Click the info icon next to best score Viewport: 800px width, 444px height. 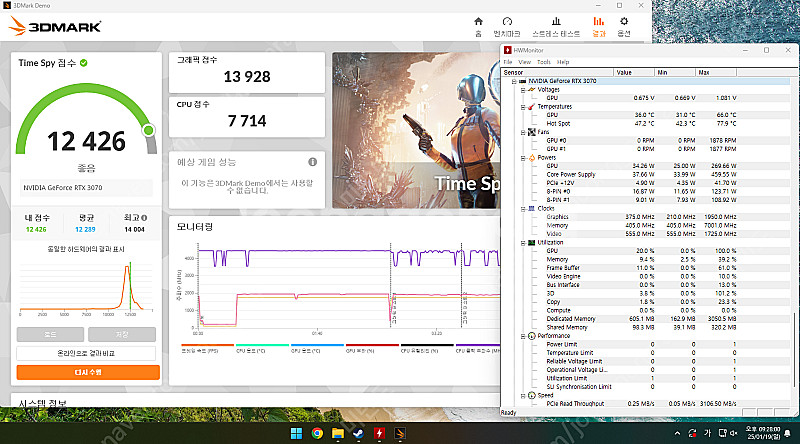[144, 217]
